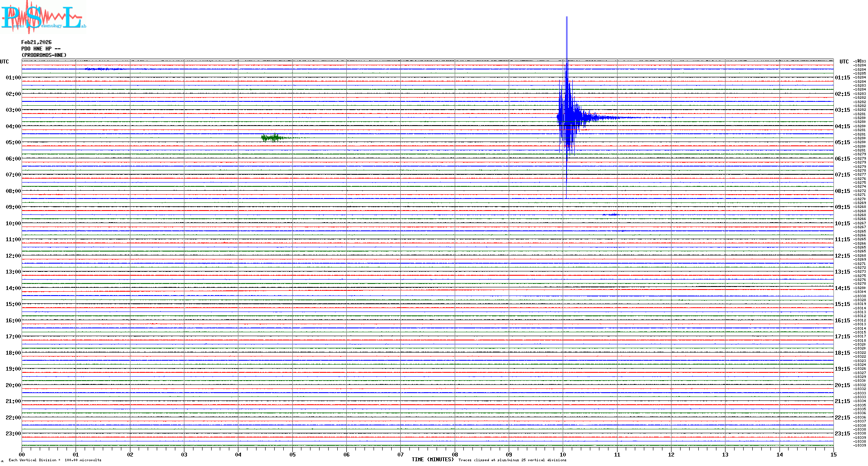Click the 23:00 hour label on left
The height and width of the screenshot is (466, 868).
point(13,434)
